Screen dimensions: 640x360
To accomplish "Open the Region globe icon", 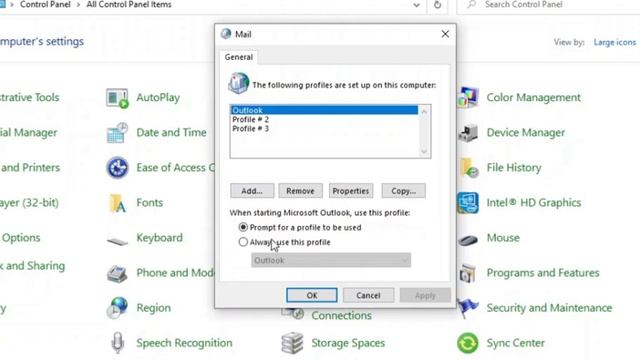I will click(117, 308).
